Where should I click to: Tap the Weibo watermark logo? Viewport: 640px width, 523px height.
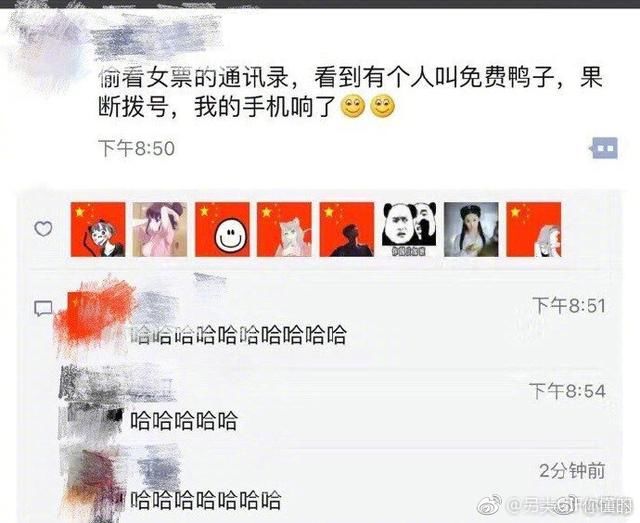(490, 505)
